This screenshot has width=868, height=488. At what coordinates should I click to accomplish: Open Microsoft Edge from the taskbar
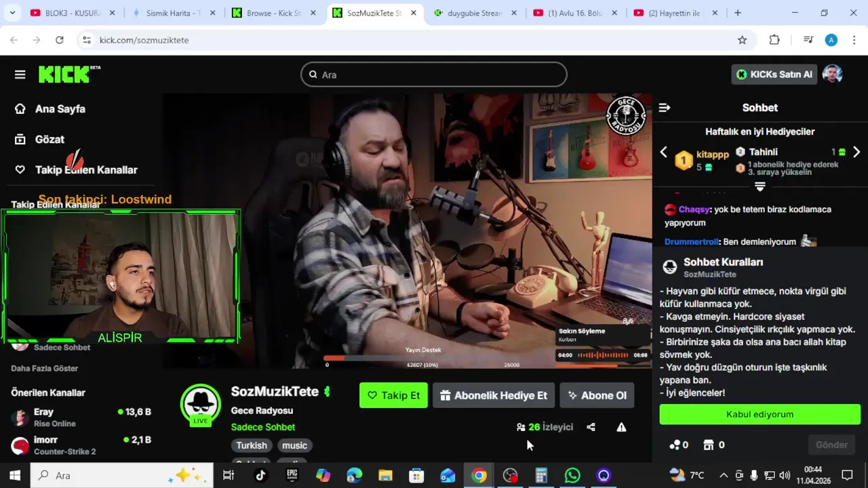click(x=354, y=475)
